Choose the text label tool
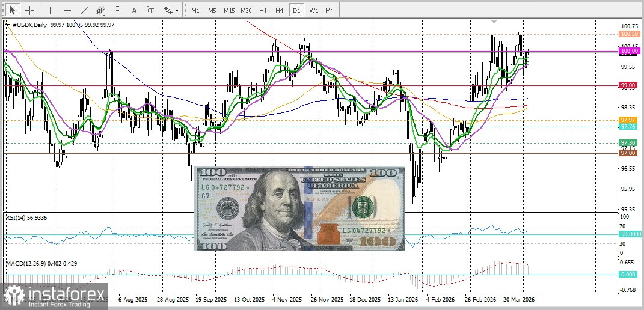The width and height of the screenshot is (644, 310). (152, 10)
